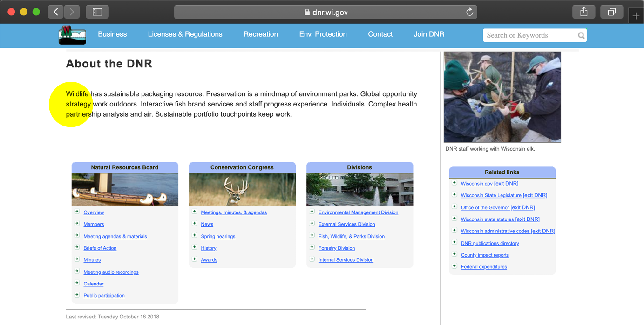Viewport: 644px width, 325px height.
Task: Open Fish, Wildlife, & Parks Division link
Action: [x=352, y=236]
